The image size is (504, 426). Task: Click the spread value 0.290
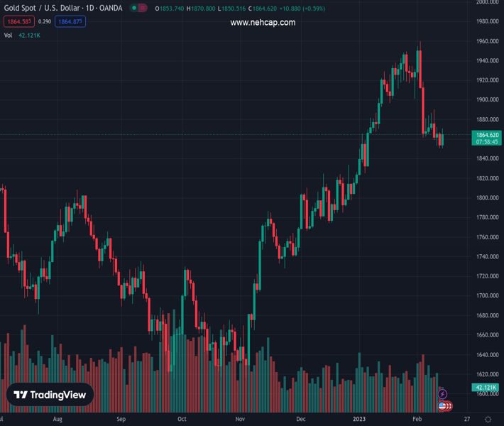click(x=45, y=22)
